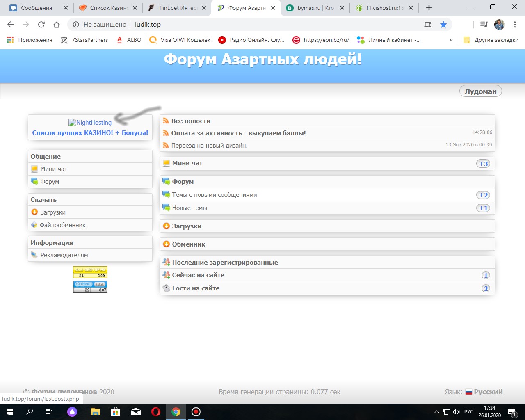The height and width of the screenshot is (420, 525).
Task: Switch to the bymas.ru tab
Action: [315, 8]
